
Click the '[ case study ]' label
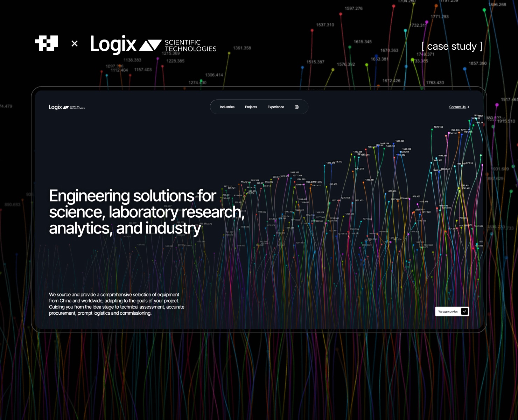coord(452,46)
